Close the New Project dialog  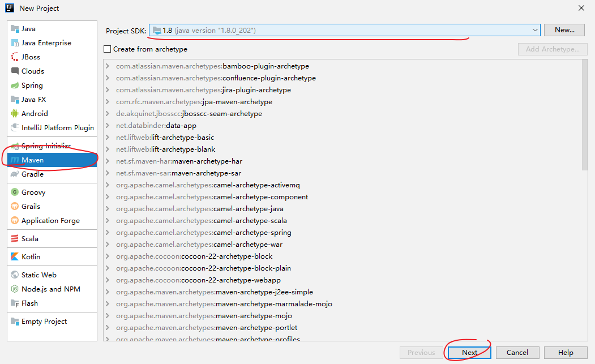pyautogui.click(x=581, y=8)
